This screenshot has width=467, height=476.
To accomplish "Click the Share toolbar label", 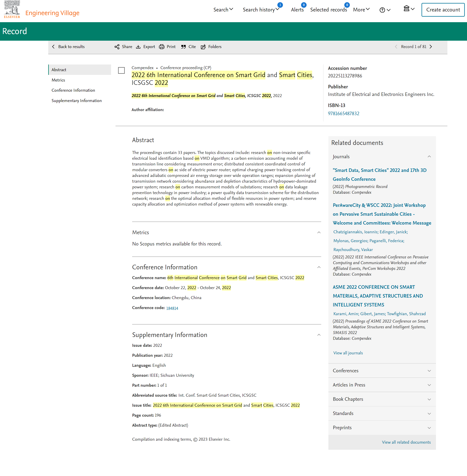I will click(127, 47).
